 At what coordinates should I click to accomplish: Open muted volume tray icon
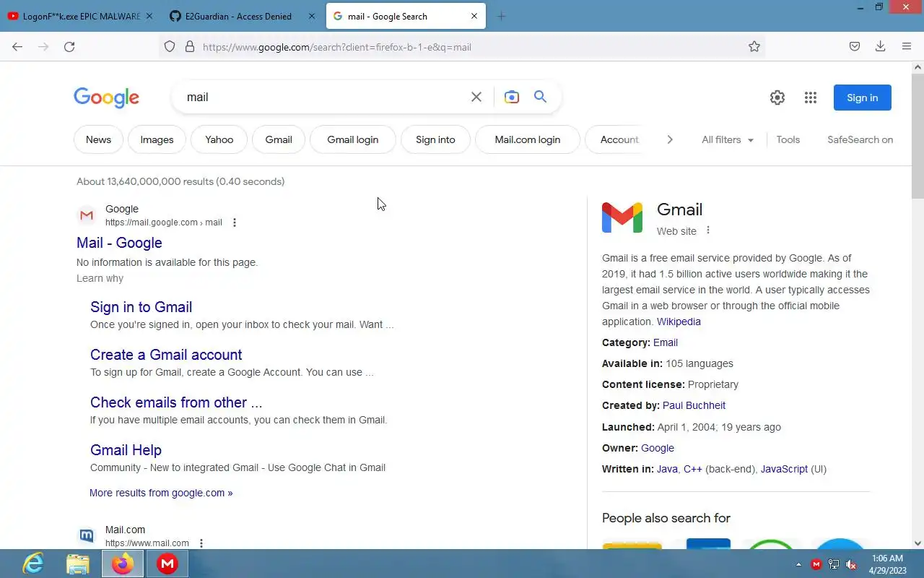[851, 564]
